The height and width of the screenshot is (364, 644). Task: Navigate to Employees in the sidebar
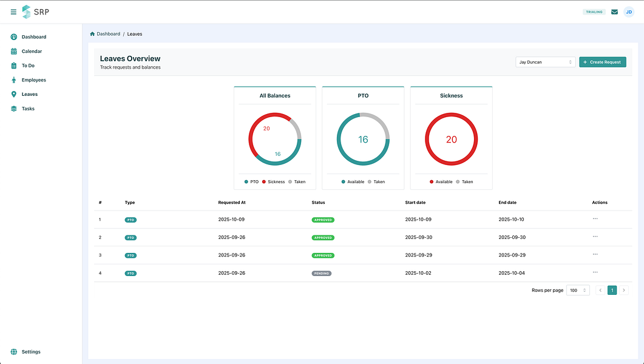(x=33, y=80)
